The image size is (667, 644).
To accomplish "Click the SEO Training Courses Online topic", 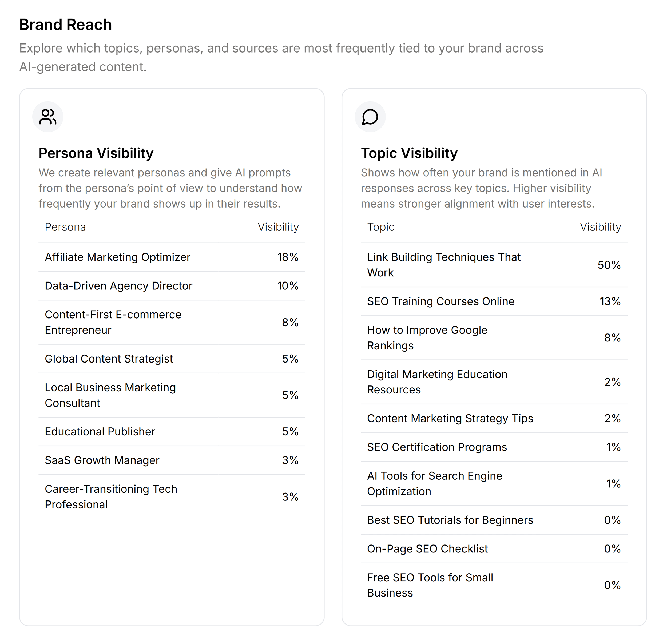I will (x=441, y=301).
